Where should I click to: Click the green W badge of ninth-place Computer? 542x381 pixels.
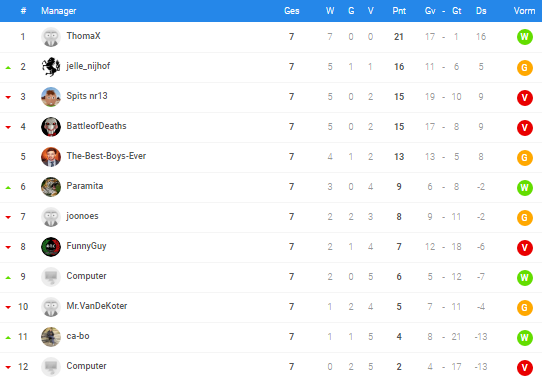(x=524, y=277)
